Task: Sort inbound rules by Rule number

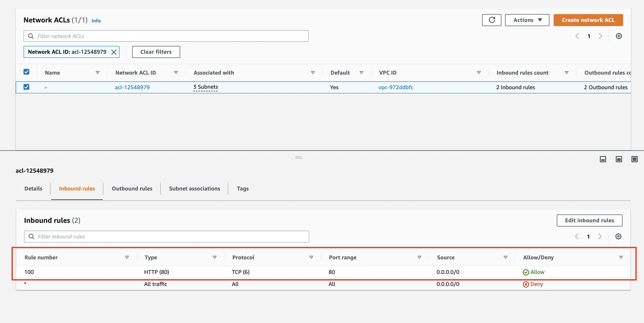Action: click(127, 257)
